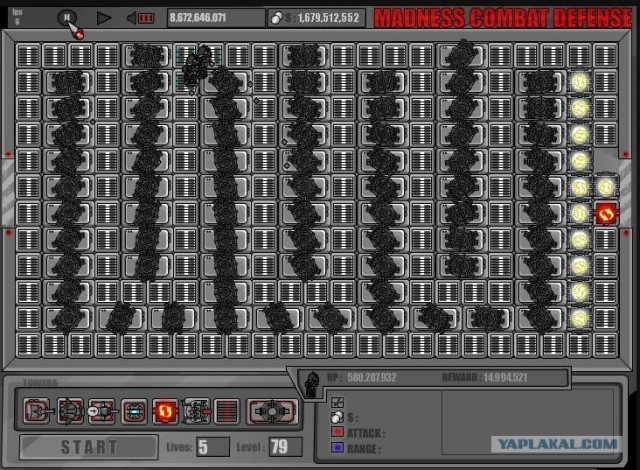This screenshot has height=470, width=640.
Task: Click the top-left corner empty grid cell
Action: click(x=29, y=55)
